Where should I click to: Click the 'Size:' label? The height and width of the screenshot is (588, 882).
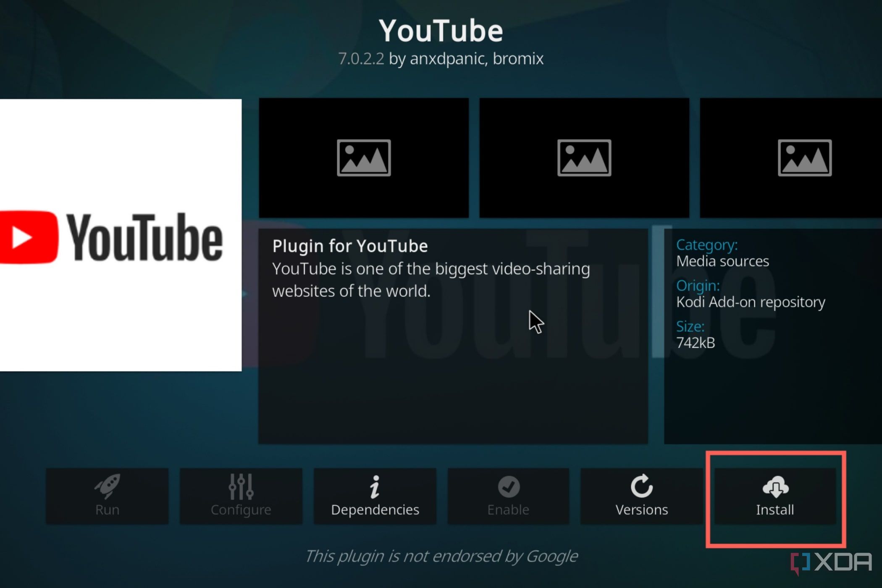coord(690,326)
